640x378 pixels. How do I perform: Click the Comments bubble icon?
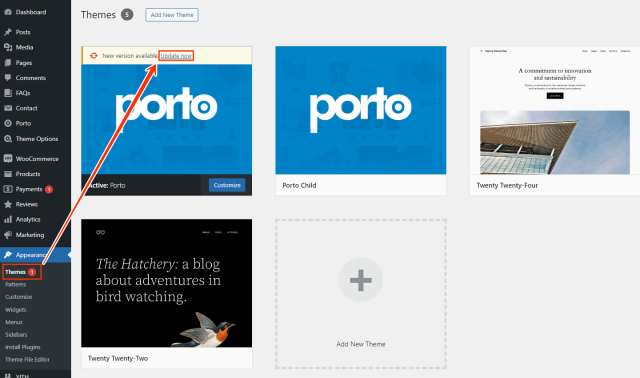(x=8, y=78)
